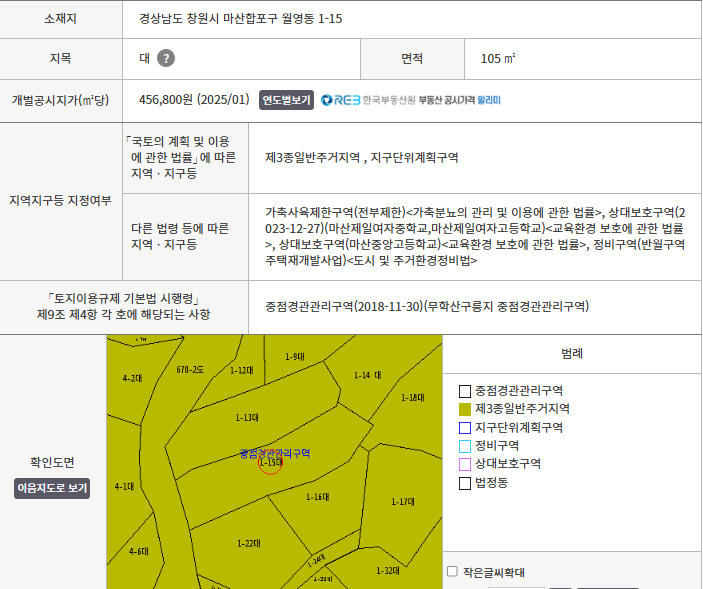Click the 이음지도로 보기 button
Screen dimensions: 703x589
pos(52,489)
